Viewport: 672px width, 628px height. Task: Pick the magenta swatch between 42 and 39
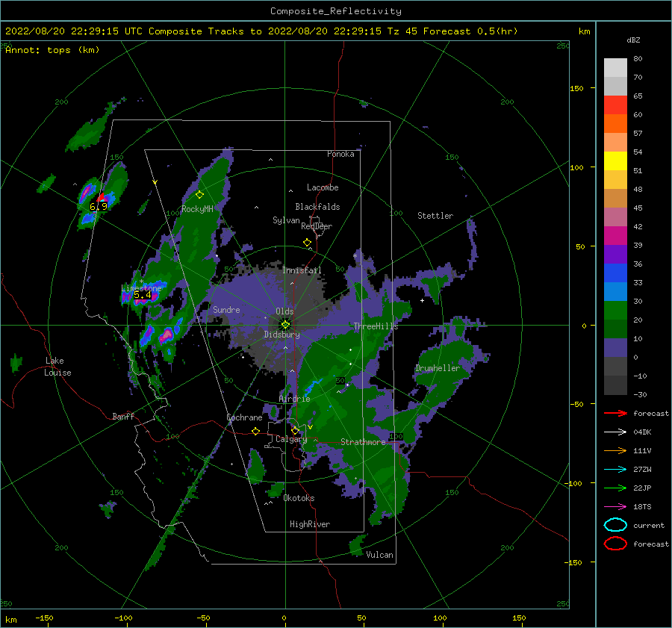click(x=615, y=236)
